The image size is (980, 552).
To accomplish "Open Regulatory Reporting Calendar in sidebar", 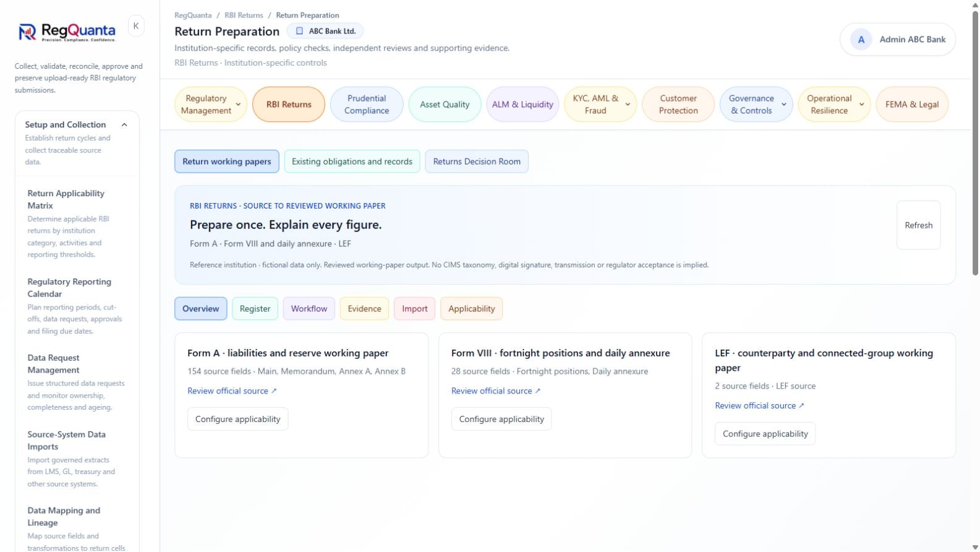I will point(77,306).
